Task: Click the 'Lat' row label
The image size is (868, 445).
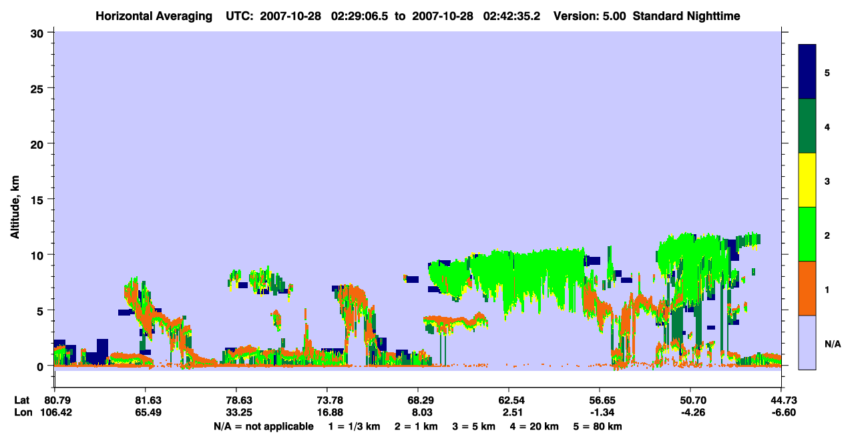Action: pos(22,400)
